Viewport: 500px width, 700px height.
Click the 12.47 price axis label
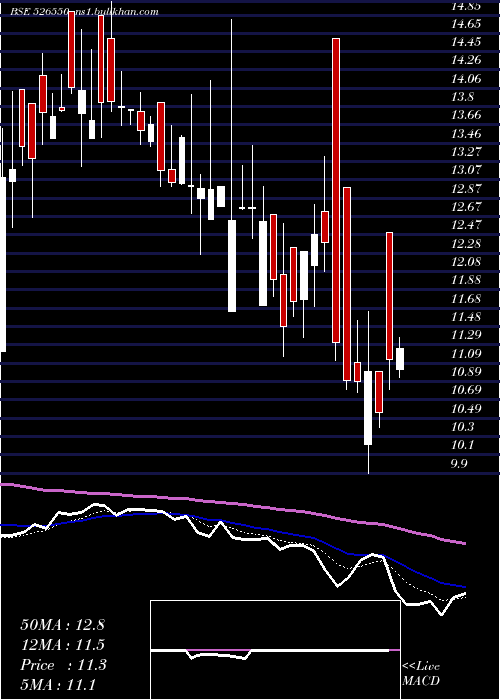tap(466, 225)
